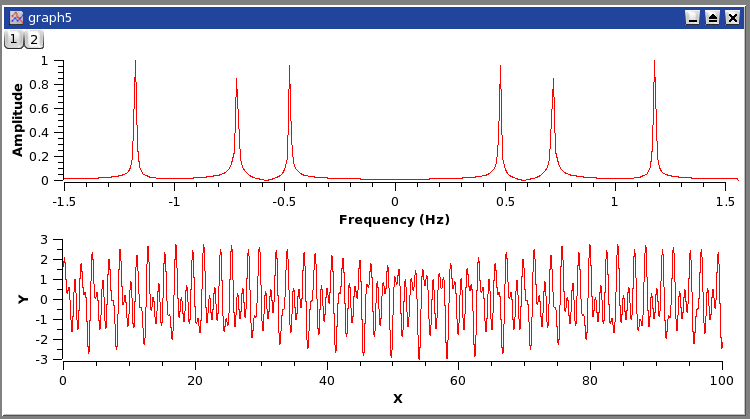Minimize the graph5 window

tap(692, 17)
